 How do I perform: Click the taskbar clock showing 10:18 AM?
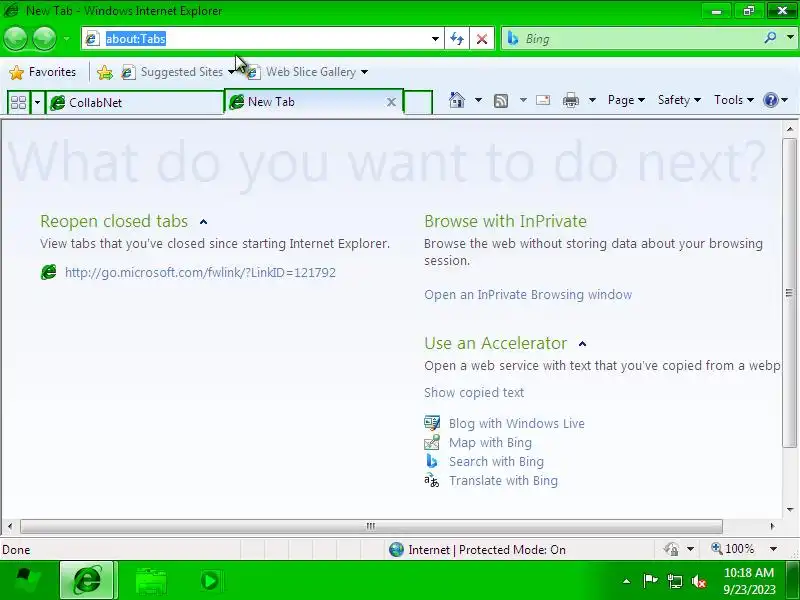(x=749, y=581)
